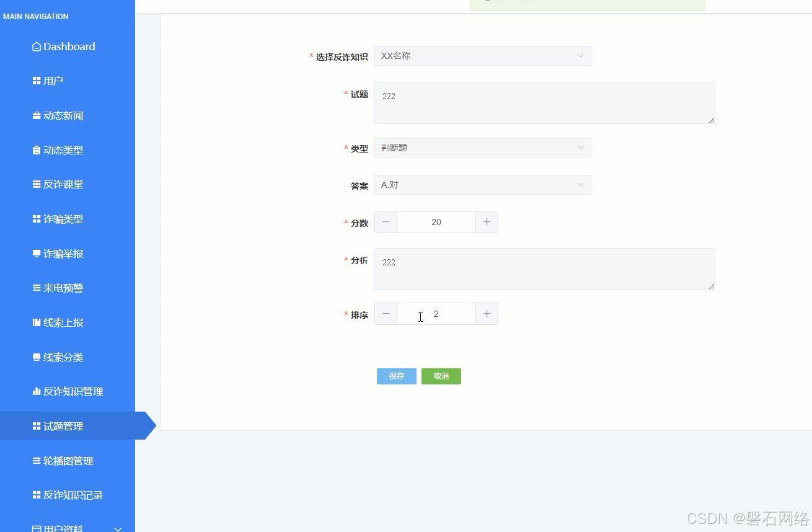This screenshot has height=532, width=812.
Task: Open the 类型 dropdown showing 判断题
Action: (482, 148)
